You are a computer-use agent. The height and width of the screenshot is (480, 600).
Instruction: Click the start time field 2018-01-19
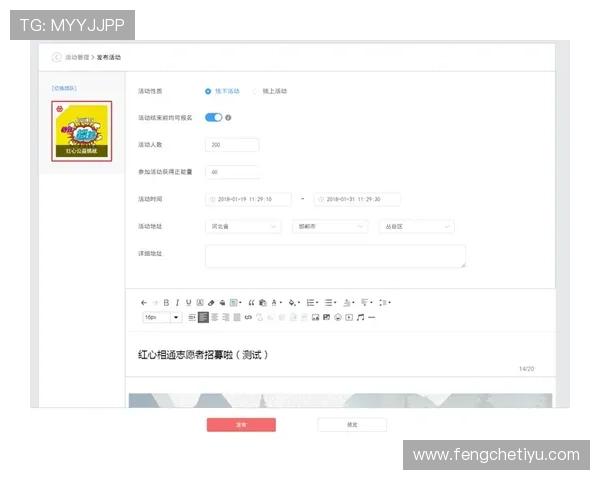[248, 199]
